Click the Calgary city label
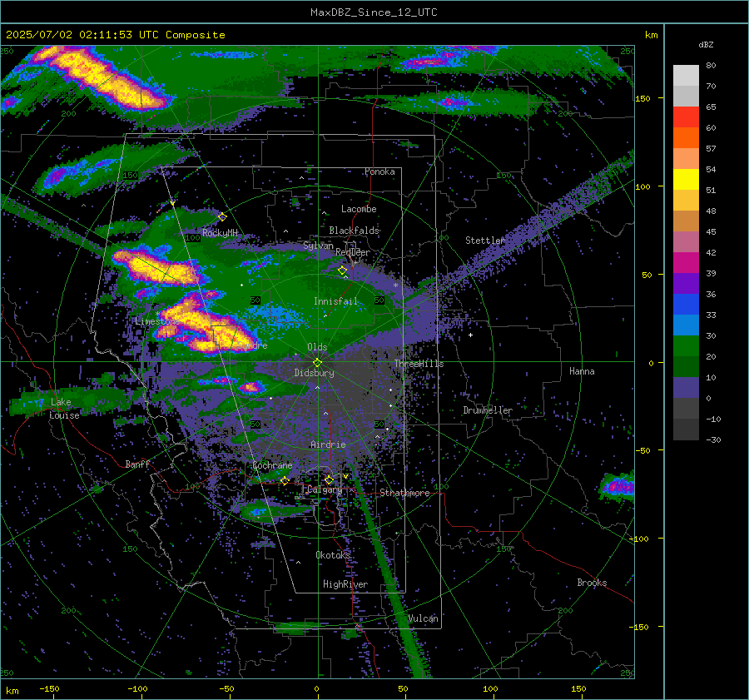The width and height of the screenshot is (749, 700). tap(325, 489)
